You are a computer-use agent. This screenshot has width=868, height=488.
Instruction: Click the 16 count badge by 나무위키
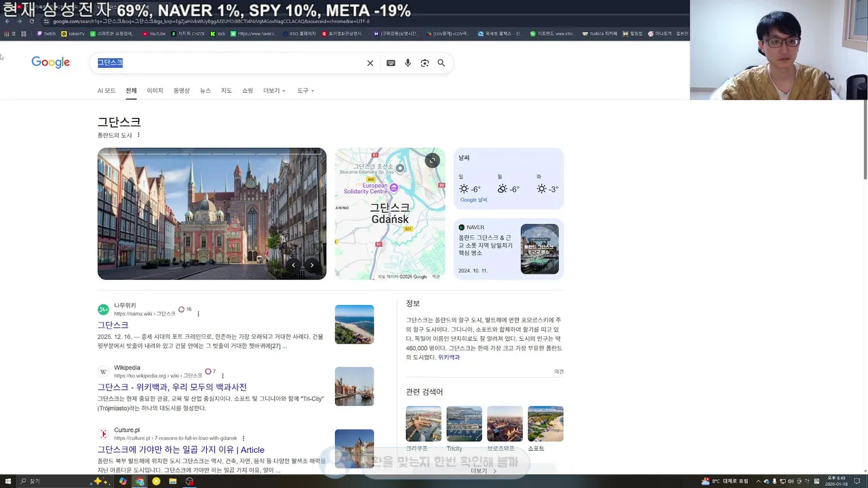click(x=184, y=309)
